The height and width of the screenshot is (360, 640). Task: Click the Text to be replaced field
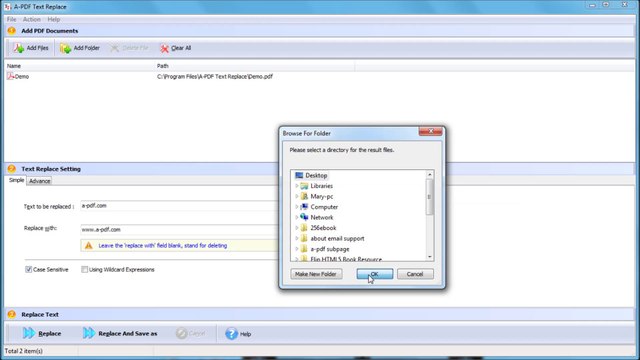(x=178, y=206)
